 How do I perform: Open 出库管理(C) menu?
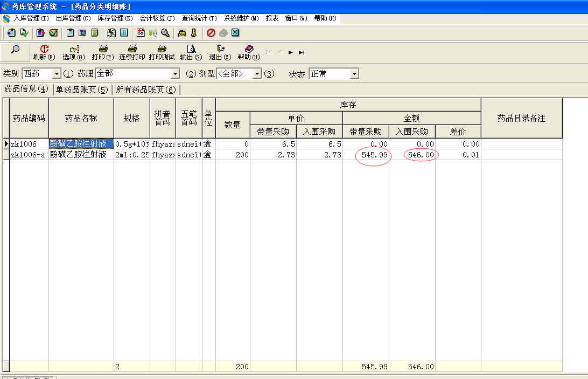click(x=73, y=18)
